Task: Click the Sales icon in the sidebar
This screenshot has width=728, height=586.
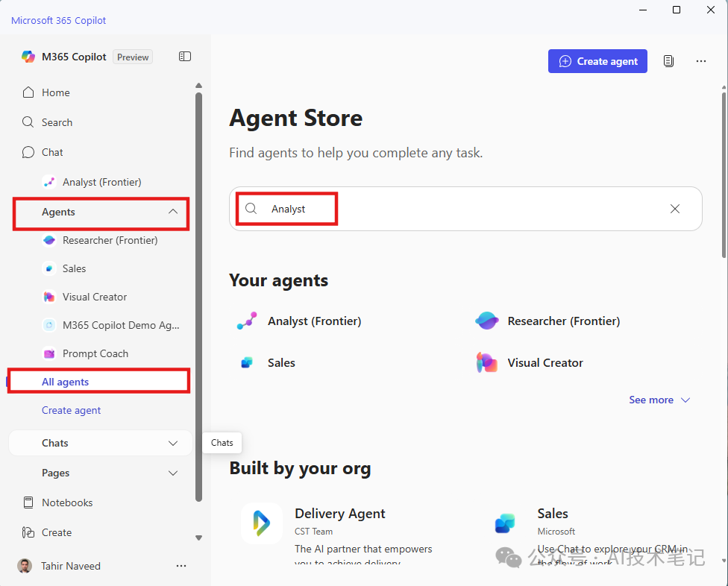Action: (49, 268)
